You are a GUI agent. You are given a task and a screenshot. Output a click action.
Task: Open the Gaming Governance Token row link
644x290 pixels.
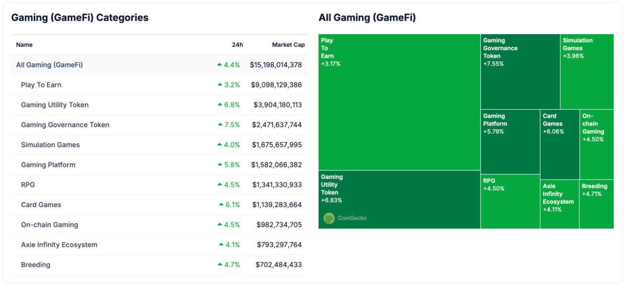point(65,125)
